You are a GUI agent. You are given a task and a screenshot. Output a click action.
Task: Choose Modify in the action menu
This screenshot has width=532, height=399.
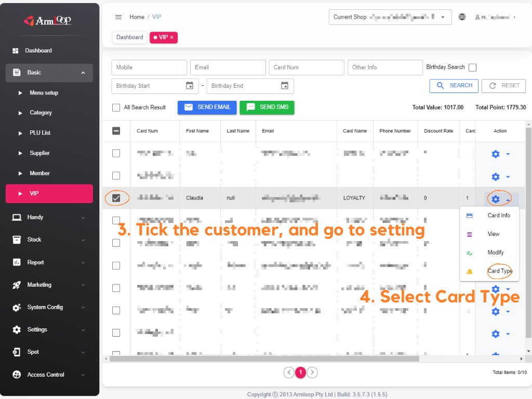[x=495, y=252]
